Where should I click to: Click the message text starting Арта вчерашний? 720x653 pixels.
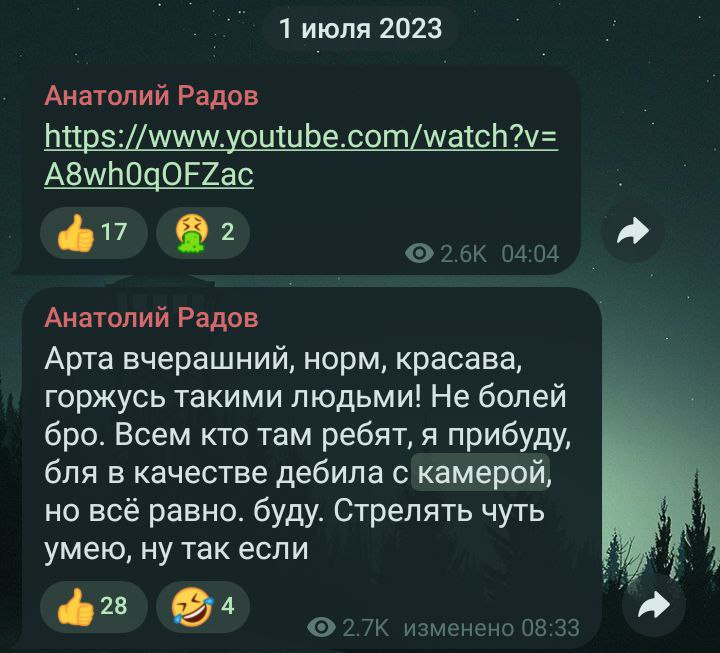click(308, 454)
